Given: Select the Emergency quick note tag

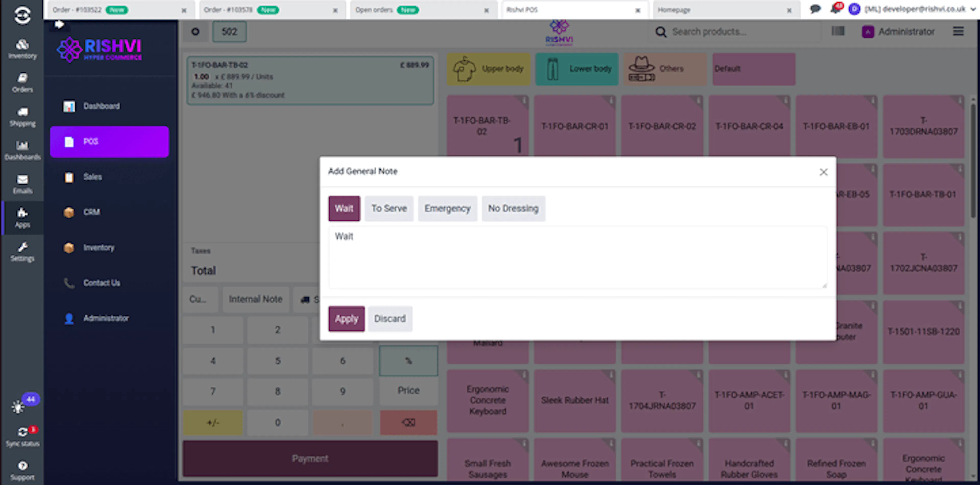Looking at the screenshot, I should point(447,209).
